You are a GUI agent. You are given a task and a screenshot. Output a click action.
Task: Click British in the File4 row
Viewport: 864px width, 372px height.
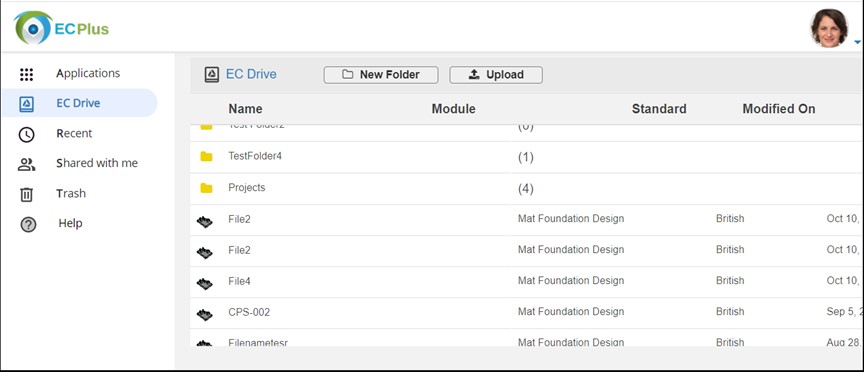730,281
